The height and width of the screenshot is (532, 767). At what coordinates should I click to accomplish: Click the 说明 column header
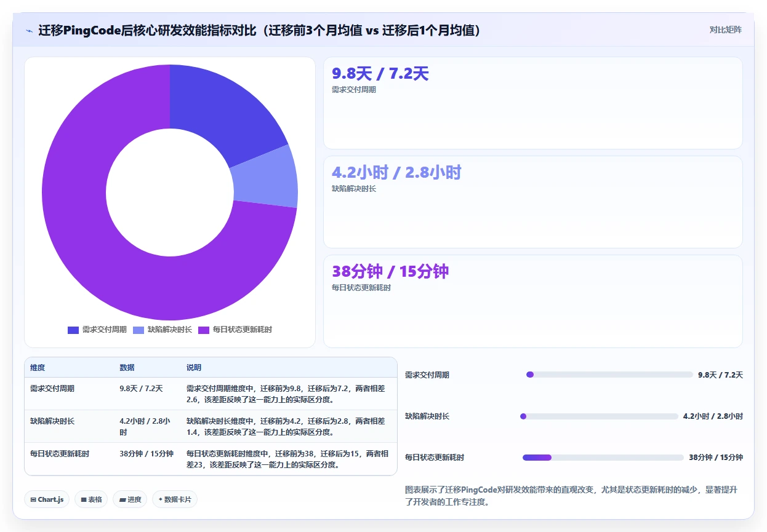click(194, 368)
